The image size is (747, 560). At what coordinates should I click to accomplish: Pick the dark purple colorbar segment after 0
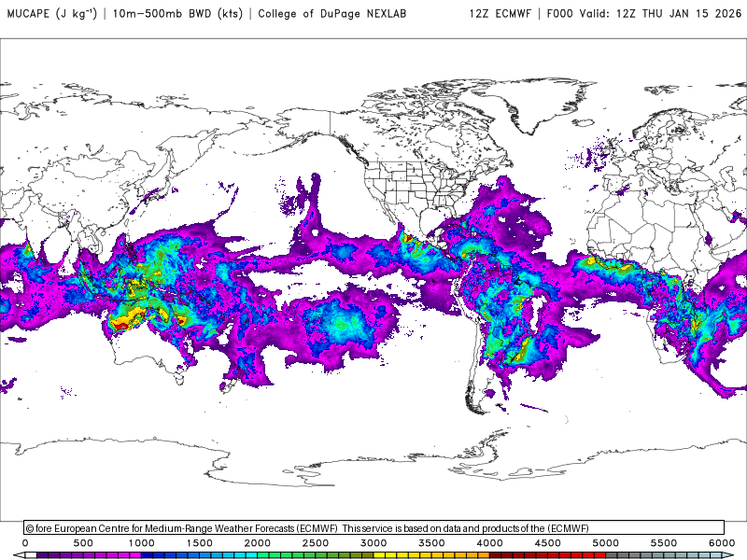(42, 554)
